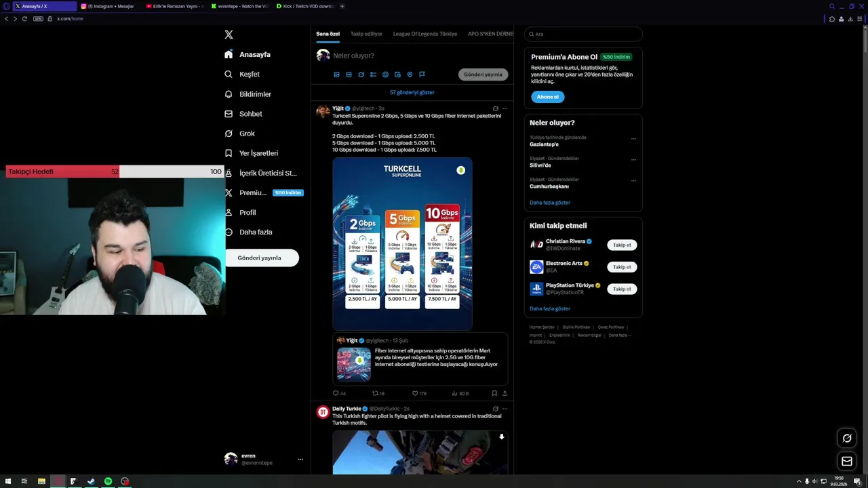The image size is (868, 488).
Task: Open Keşfet from the sidebar
Action: click(x=242, y=74)
